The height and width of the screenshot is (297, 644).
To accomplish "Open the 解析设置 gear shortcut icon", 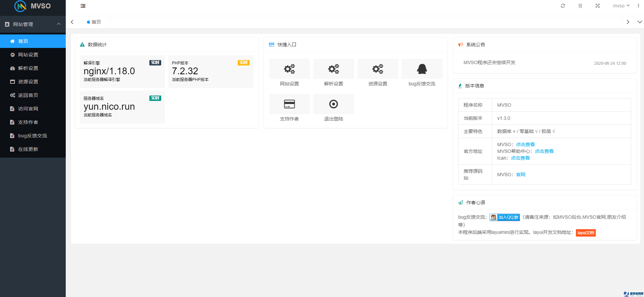I will tap(333, 69).
